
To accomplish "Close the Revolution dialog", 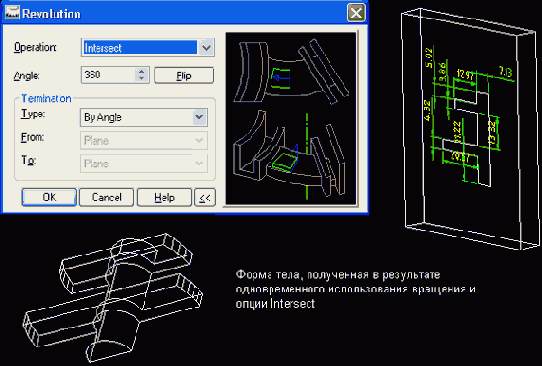I will coord(356,13).
